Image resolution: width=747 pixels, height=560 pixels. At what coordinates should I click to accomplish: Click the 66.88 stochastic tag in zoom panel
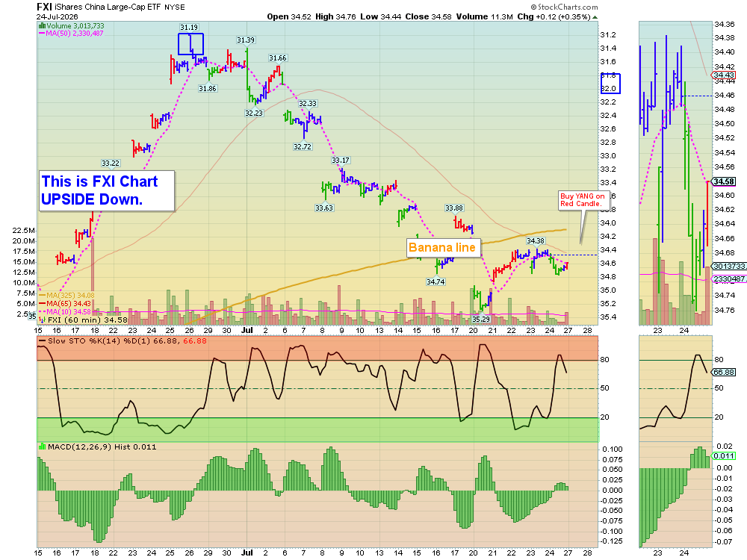(x=724, y=373)
